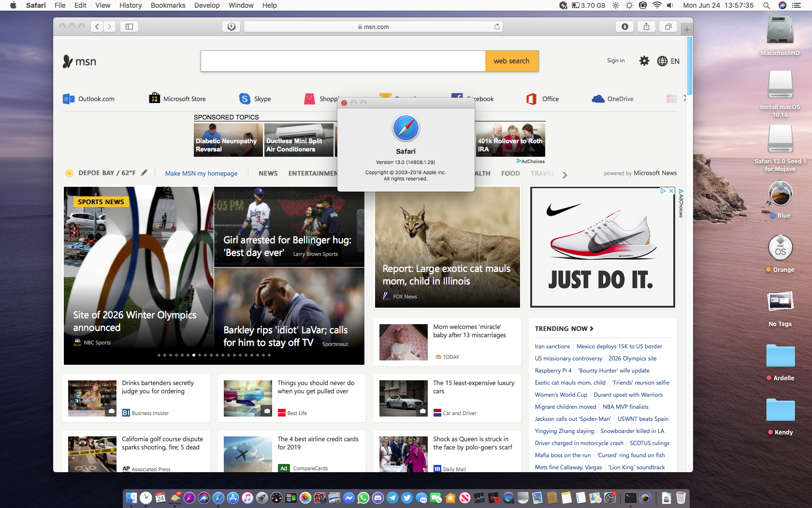This screenshot has height=508, width=812.
Task: Launch App Store from the Dock
Action: (x=233, y=497)
